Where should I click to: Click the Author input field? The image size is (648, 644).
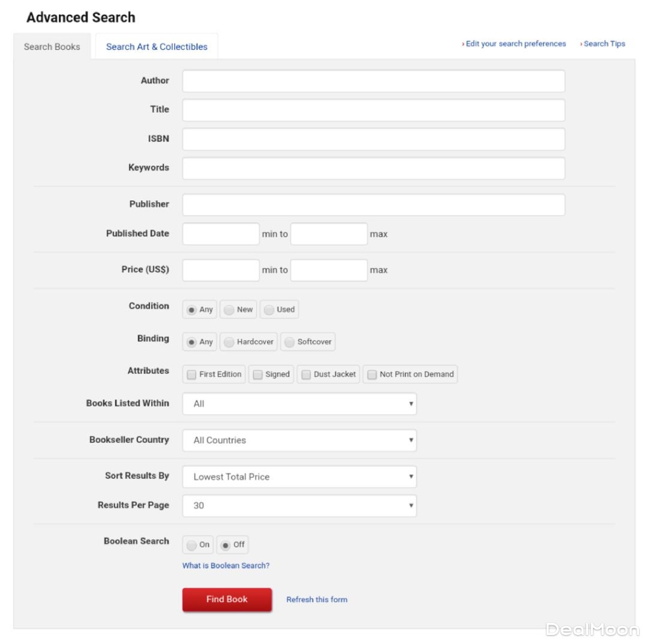coord(373,81)
